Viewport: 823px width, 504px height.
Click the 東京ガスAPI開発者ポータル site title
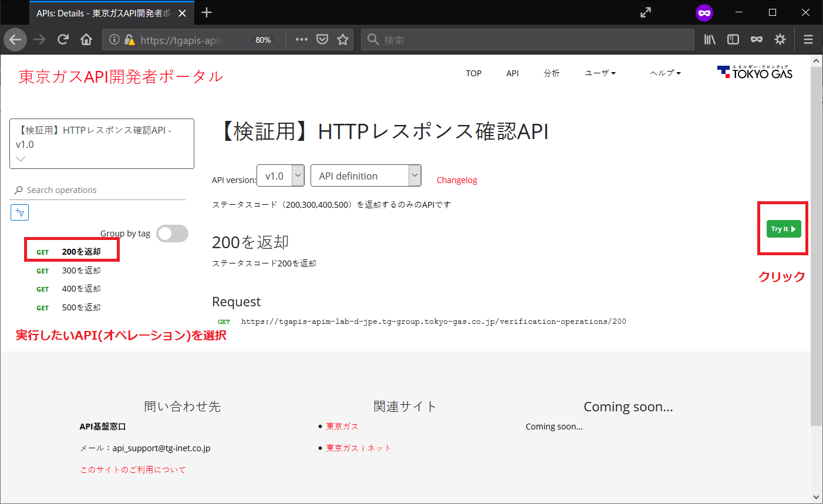(121, 76)
